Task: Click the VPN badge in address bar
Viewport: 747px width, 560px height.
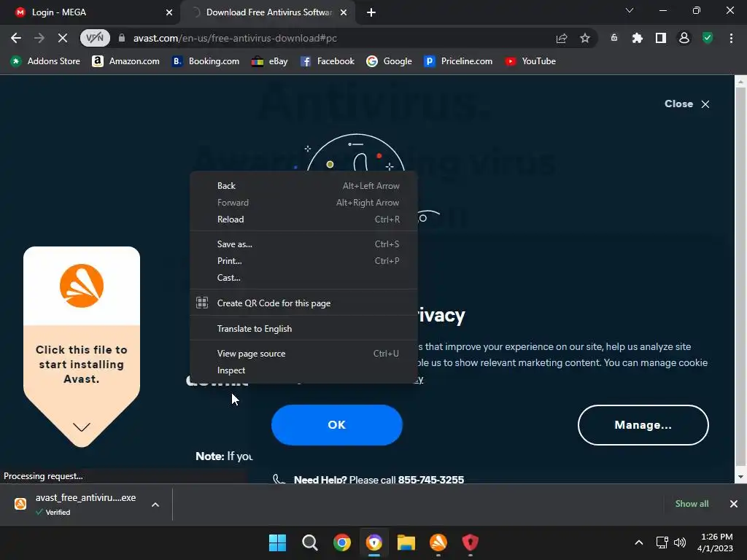Action: [x=95, y=38]
